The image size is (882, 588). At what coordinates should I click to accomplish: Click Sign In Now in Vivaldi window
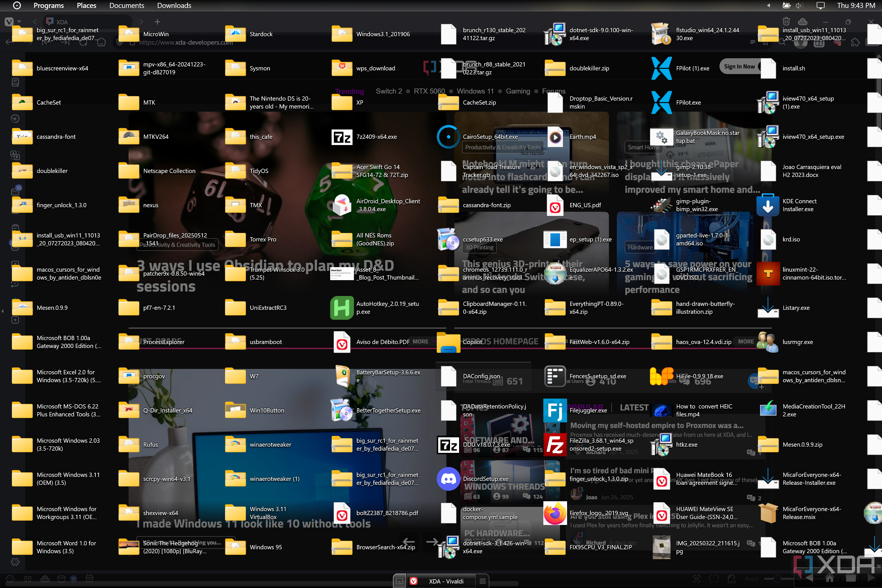click(x=739, y=66)
